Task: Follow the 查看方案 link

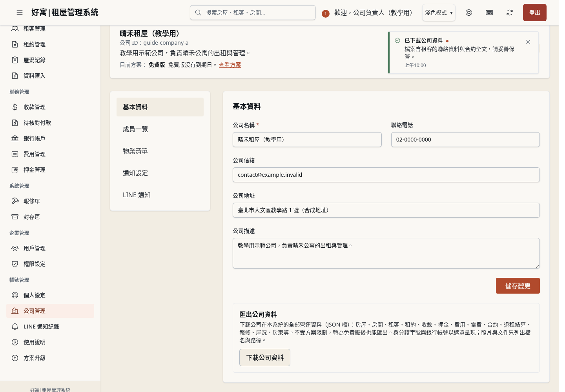Action: point(230,65)
